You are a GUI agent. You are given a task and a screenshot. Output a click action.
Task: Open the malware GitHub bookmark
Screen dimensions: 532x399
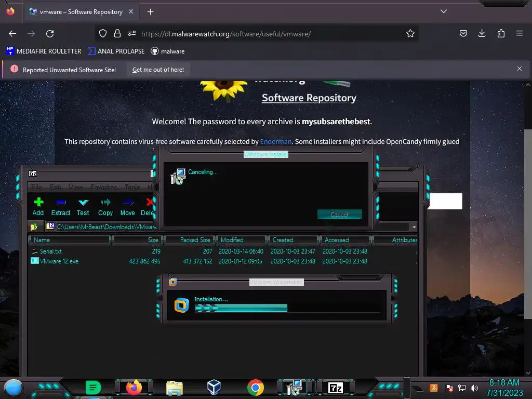click(168, 51)
